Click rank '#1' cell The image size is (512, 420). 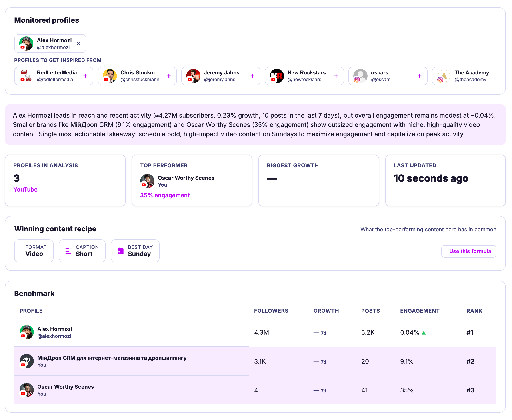pyautogui.click(x=470, y=332)
